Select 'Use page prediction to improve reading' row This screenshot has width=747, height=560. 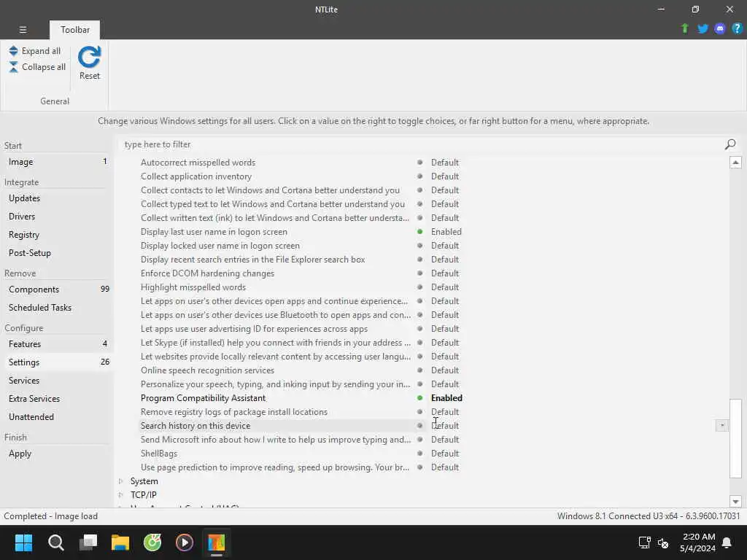point(275,467)
